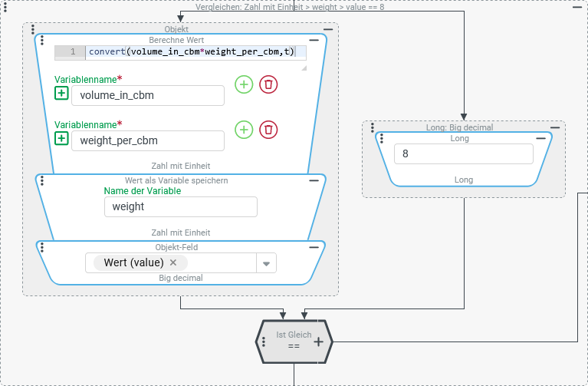Collapse the Long block with value 8

tap(541, 139)
